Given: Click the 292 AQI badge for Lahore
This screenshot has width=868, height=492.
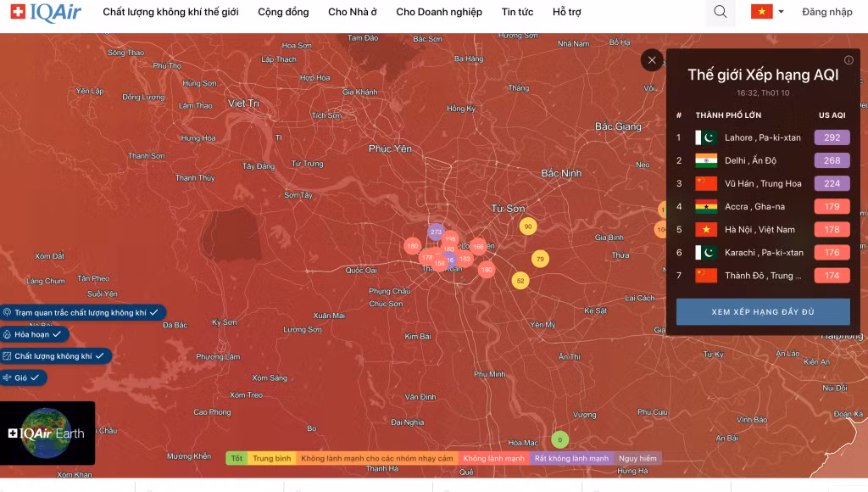Looking at the screenshot, I should click(832, 137).
